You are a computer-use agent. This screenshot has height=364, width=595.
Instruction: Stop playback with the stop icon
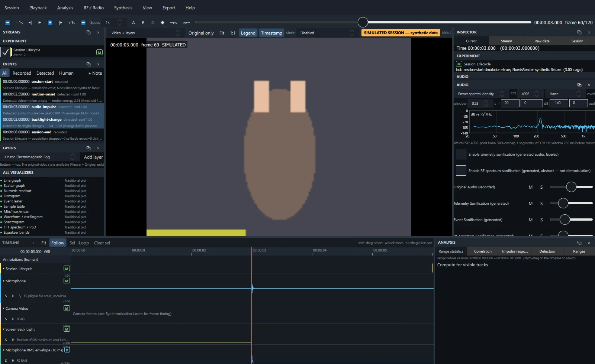[x=50, y=23]
